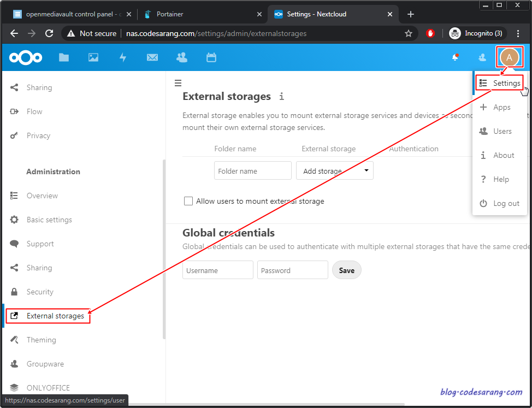
Task: Close the openmediavault control panel tab
Action: (129, 14)
